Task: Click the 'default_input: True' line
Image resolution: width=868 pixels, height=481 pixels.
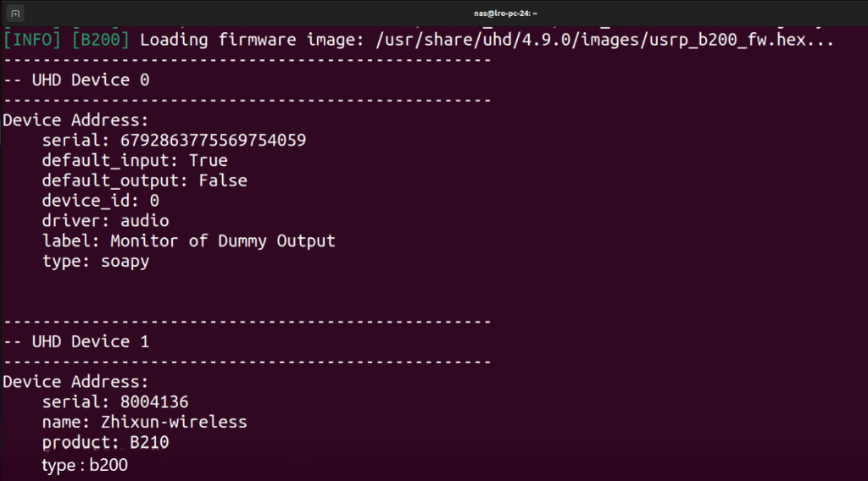Action: coord(135,160)
